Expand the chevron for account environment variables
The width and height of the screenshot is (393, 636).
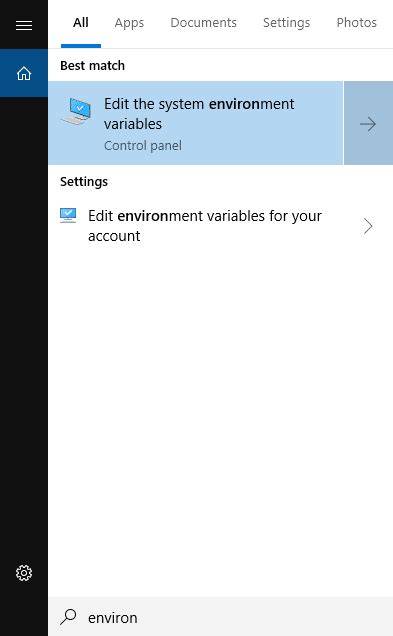click(x=368, y=226)
